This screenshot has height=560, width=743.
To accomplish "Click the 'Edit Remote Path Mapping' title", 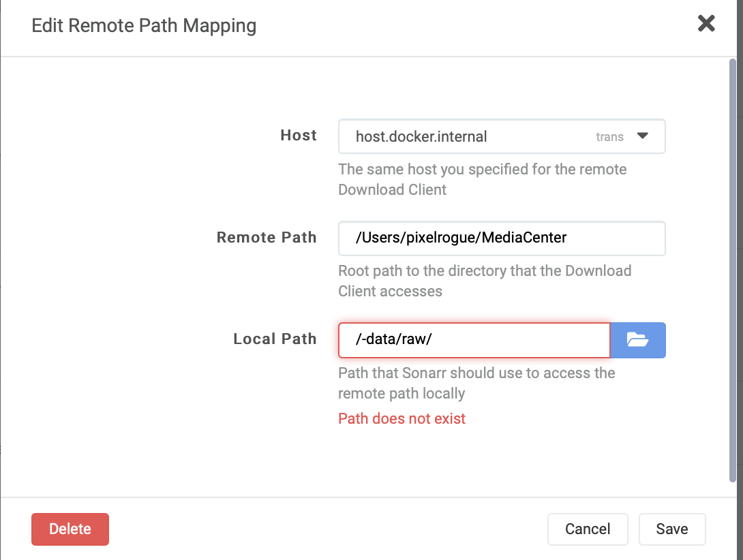I will pyautogui.click(x=144, y=27).
